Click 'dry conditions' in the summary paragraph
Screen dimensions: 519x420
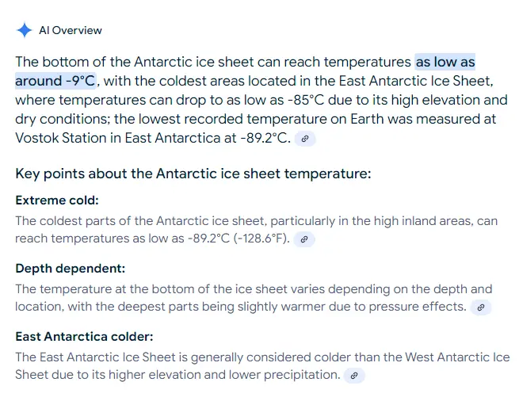coord(58,119)
